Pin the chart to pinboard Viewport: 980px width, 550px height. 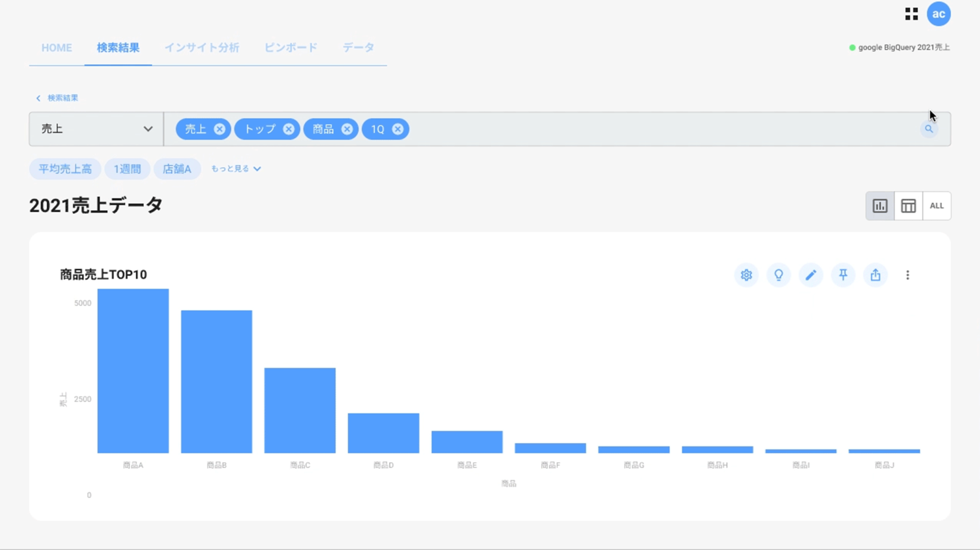(843, 275)
